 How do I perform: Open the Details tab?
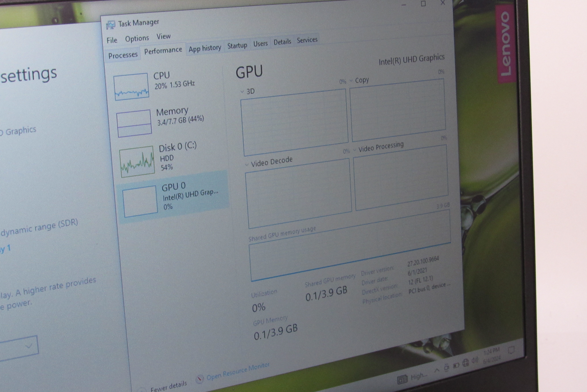pyautogui.click(x=282, y=42)
